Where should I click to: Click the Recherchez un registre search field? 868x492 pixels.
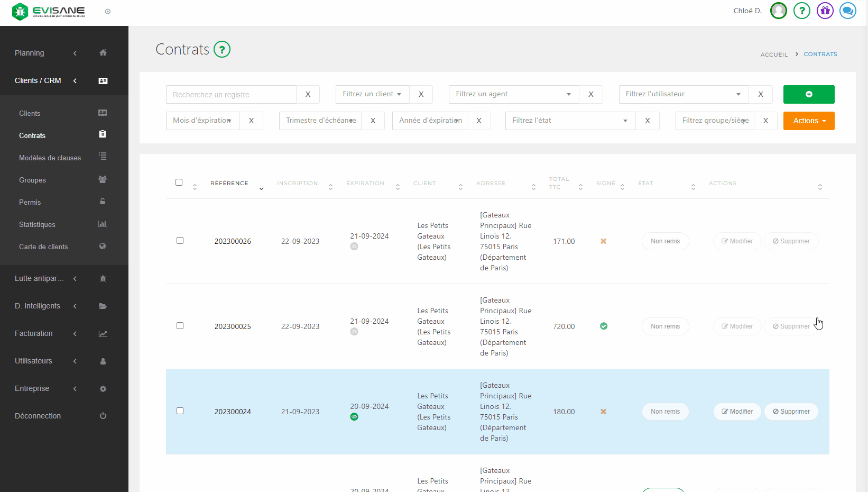tap(231, 95)
